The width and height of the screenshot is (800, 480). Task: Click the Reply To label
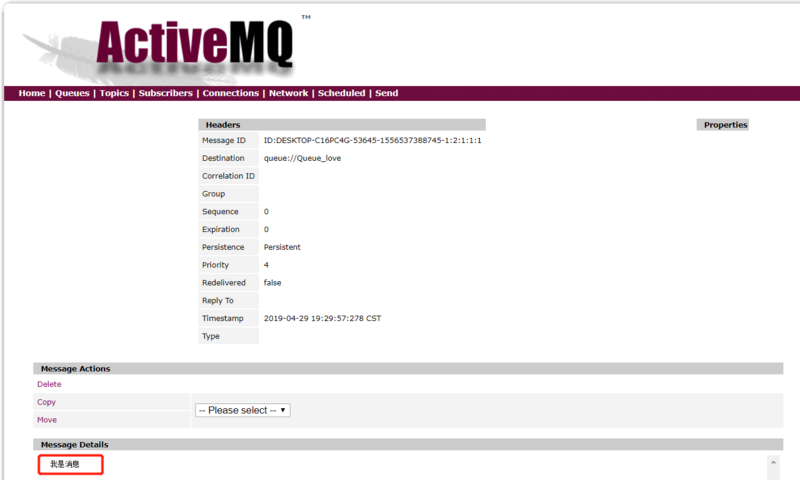(x=217, y=300)
